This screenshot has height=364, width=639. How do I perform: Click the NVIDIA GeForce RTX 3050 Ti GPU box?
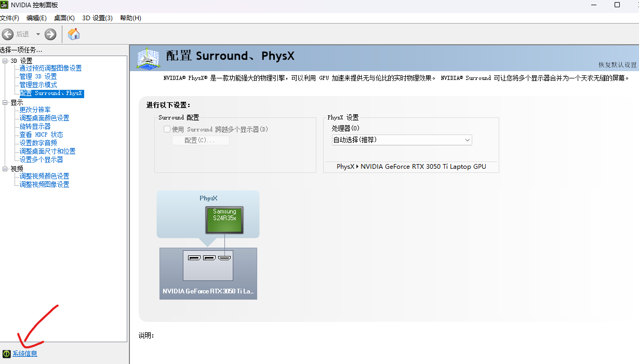pos(208,273)
